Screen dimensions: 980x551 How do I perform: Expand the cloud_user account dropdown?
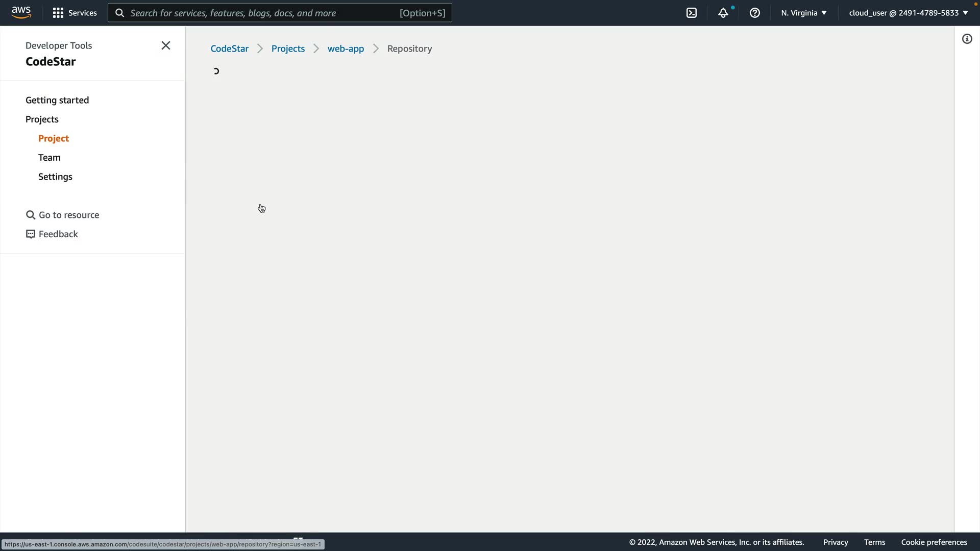pyautogui.click(x=908, y=13)
